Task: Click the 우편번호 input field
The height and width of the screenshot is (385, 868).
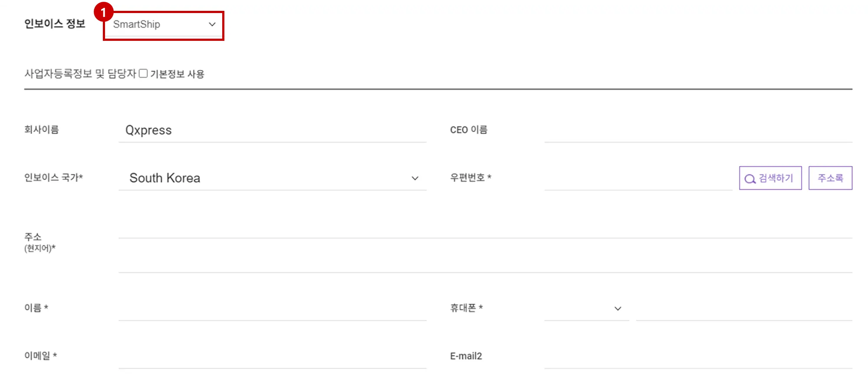Action: 638,178
